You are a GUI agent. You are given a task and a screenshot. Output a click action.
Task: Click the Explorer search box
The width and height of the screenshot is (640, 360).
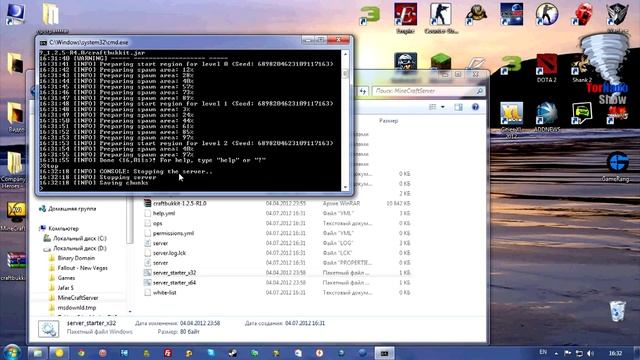pyautogui.click(x=428, y=91)
